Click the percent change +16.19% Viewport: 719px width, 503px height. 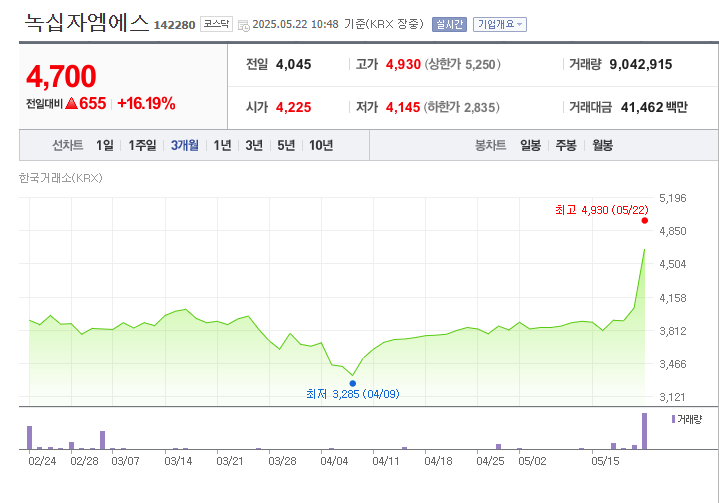tap(146, 103)
